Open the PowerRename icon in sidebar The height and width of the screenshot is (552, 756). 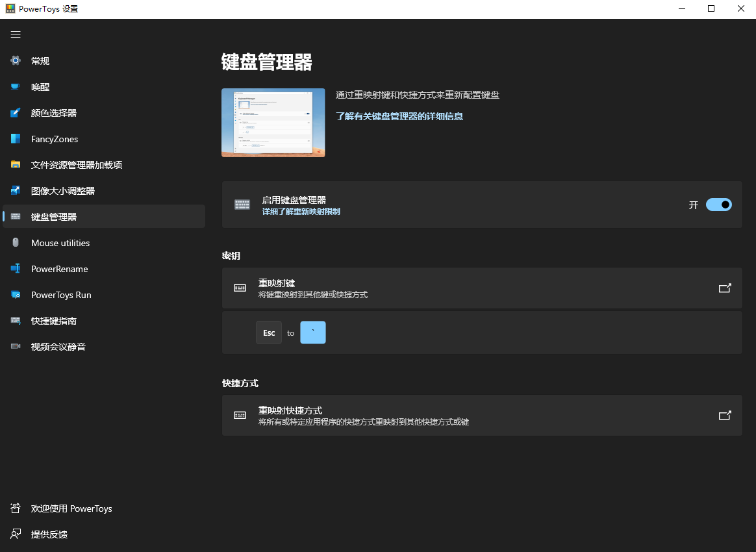click(x=16, y=269)
